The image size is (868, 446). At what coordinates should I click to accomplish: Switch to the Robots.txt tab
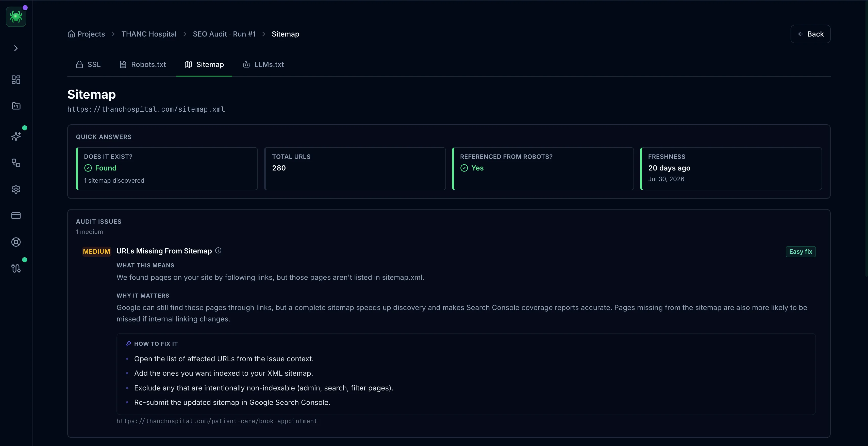click(x=143, y=64)
